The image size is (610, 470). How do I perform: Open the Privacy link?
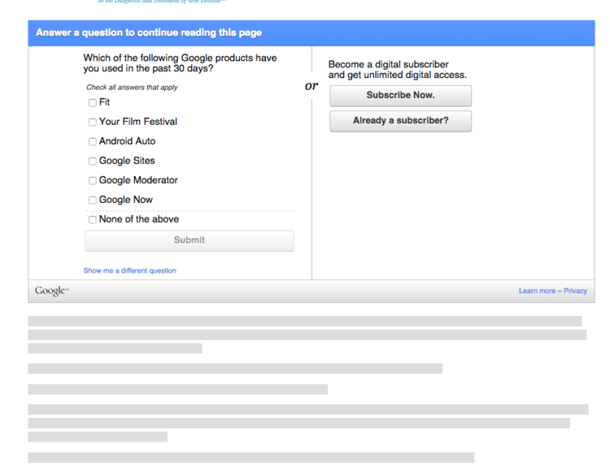coord(575,291)
